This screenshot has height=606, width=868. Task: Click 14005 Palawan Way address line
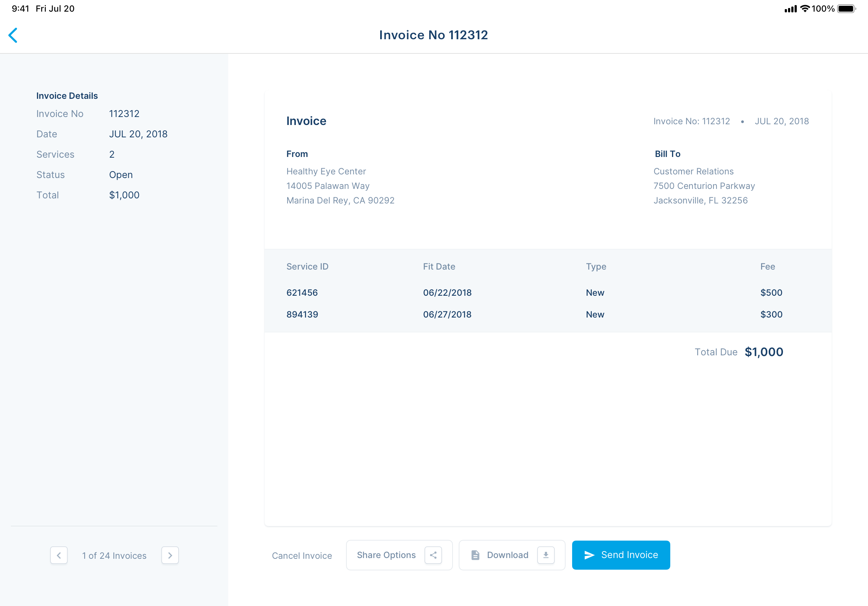point(328,186)
